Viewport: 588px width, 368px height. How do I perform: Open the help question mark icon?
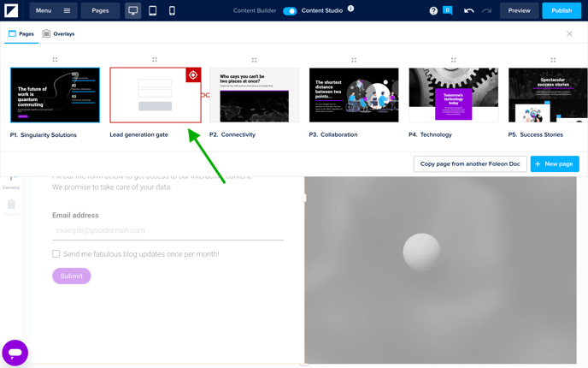[x=433, y=11]
